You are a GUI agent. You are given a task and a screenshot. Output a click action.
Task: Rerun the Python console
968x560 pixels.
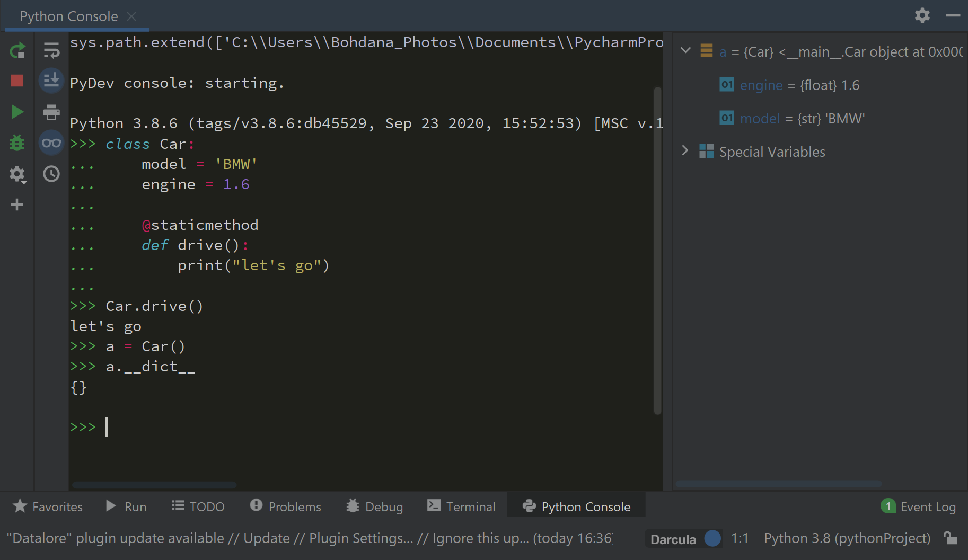pyautogui.click(x=17, y=51)
